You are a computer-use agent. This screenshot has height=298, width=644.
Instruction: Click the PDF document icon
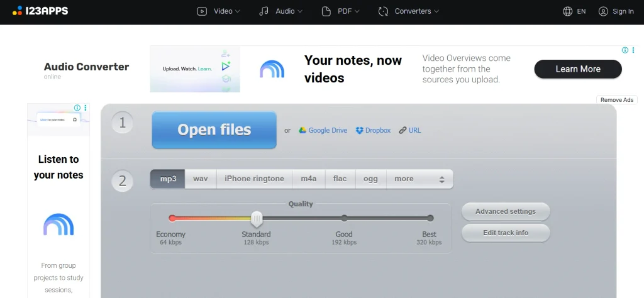pyautogui.click(x=326, y=11)
